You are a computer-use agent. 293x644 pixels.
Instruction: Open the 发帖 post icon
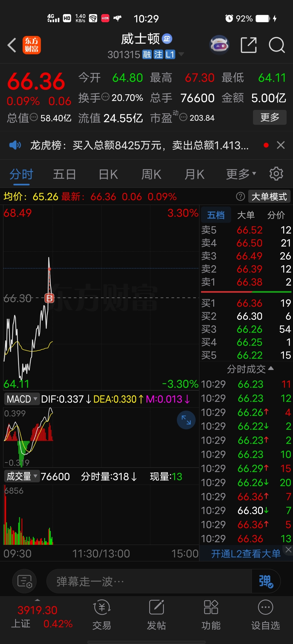point(157,615)
